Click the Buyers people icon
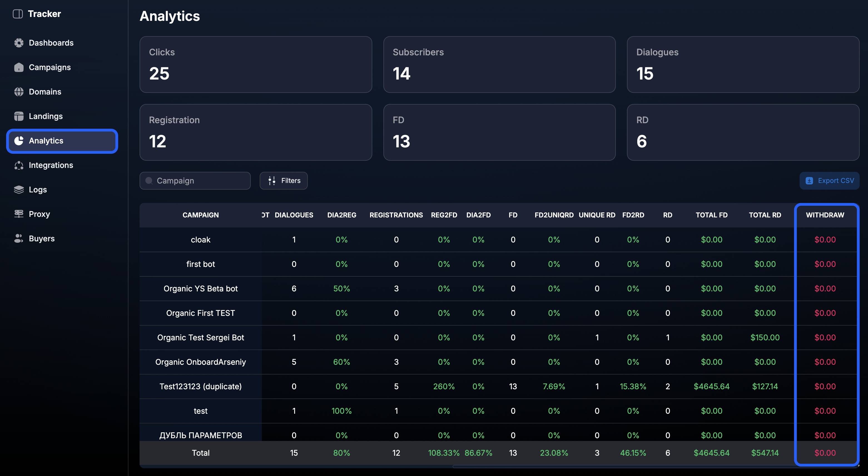This screenshot has width=868, height=476. click(19, 239)
